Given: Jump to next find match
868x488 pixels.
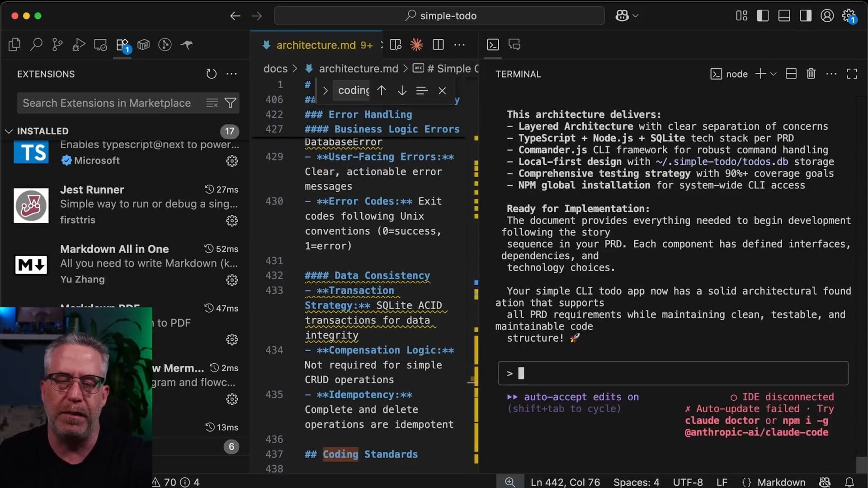Looking at the screenshot, I should (x=402, y=90).
